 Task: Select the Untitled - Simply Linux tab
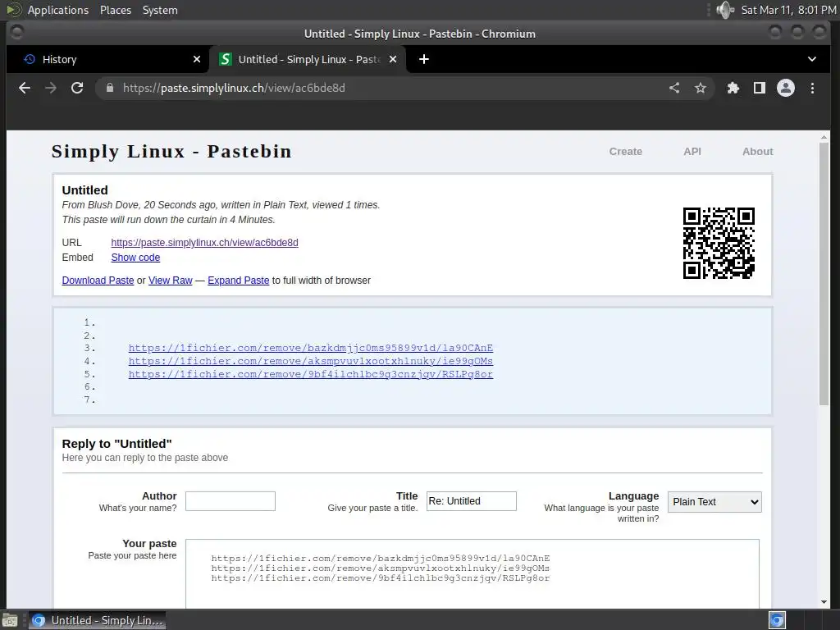click(x=308, y=59)
